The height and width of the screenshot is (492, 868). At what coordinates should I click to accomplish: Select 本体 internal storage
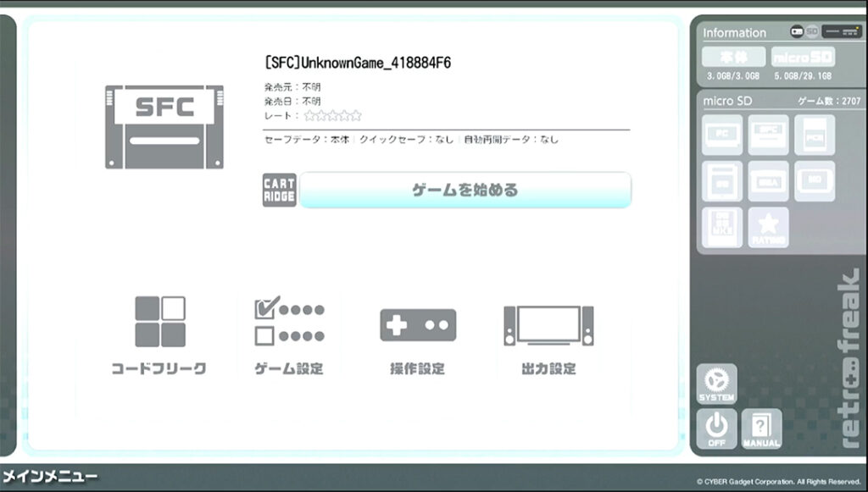[732, 58]
